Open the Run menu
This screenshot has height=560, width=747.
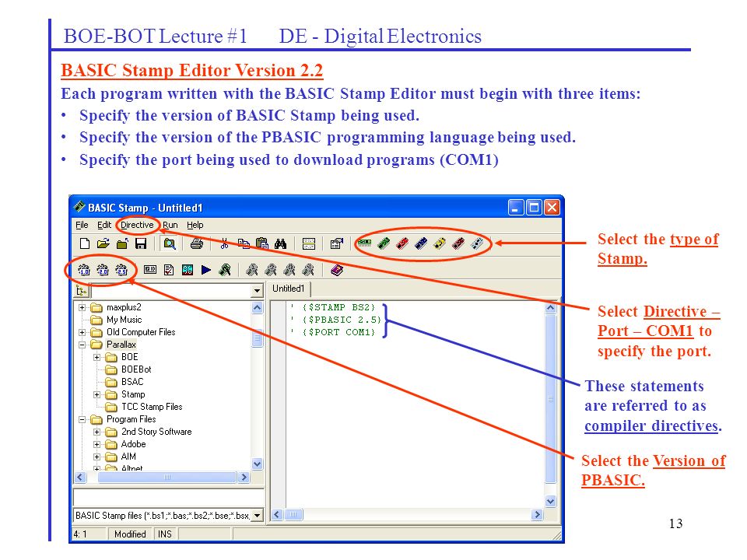pyautogui.click(x=170, y=225)
